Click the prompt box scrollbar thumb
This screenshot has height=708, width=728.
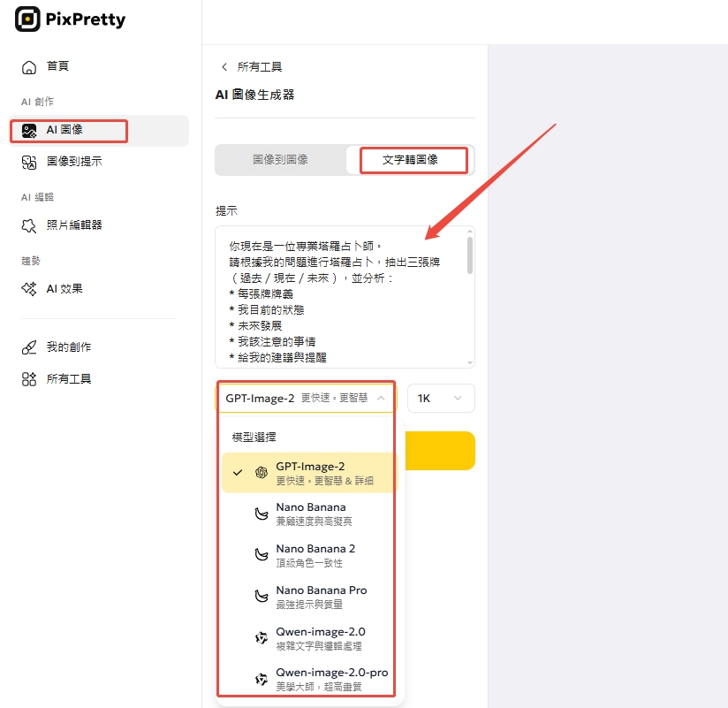(x=470, y=255)
